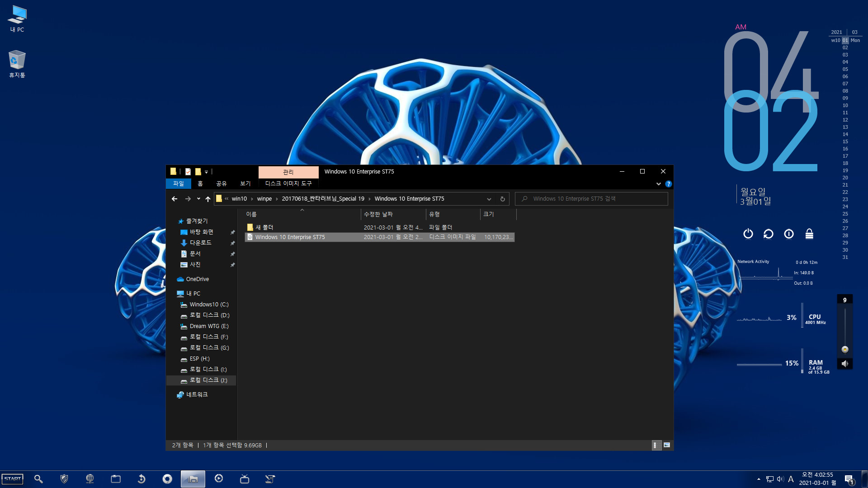Sort by the 수정한 날짜 column header
This screenshot has height=488, width=868.
coord(393,214)
